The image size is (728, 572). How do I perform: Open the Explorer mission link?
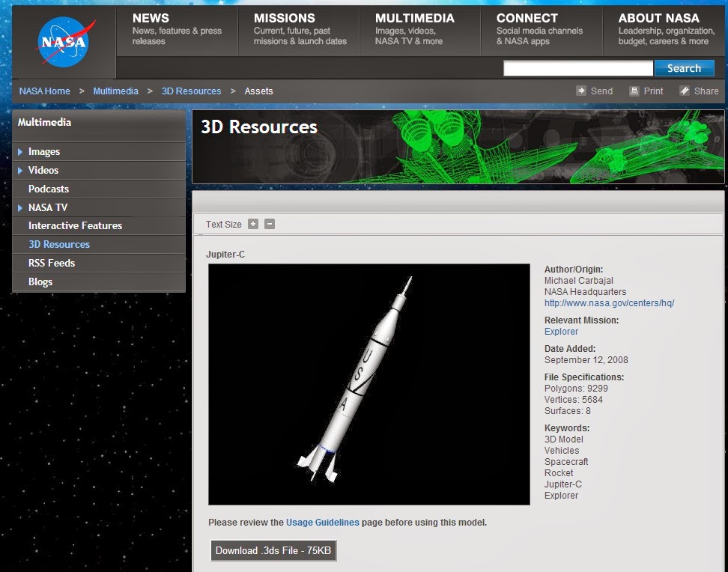tap(561, 331)
